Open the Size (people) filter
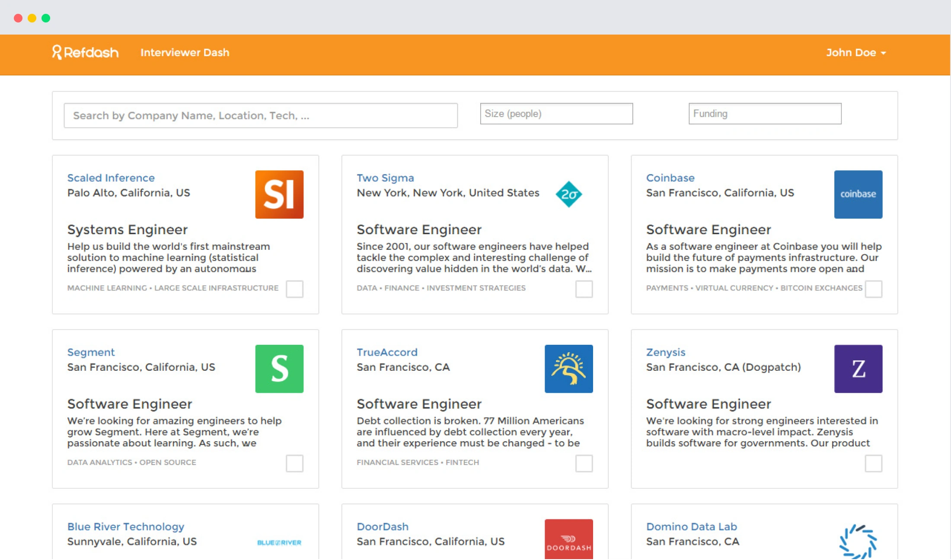Image resolution: width=951 pixels, height=560 pixels. click(x=556, y=114)
